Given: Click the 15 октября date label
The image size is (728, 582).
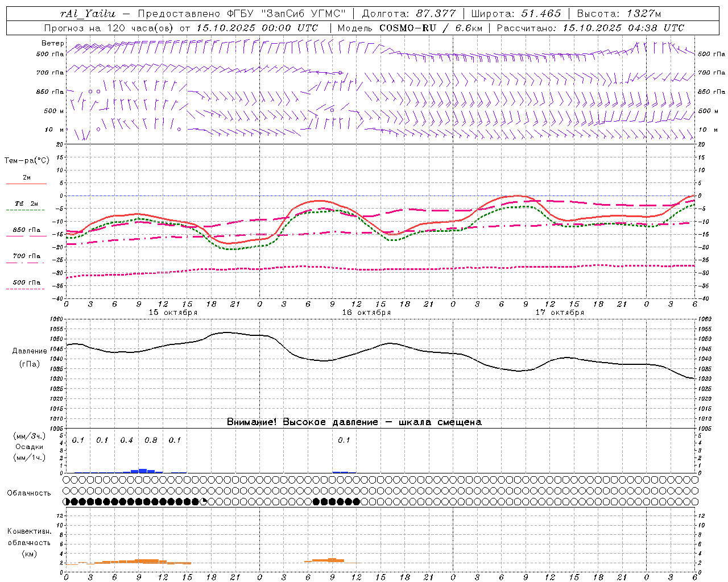Looking at the screenshot, I should pyautogui.click(x=173, y=313).
